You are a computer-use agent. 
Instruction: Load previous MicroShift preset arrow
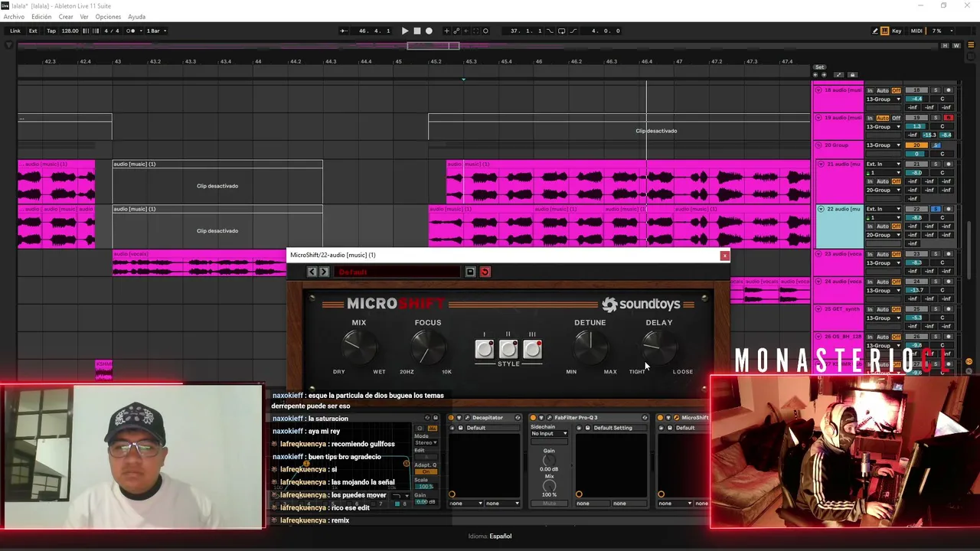pos(312,272)
